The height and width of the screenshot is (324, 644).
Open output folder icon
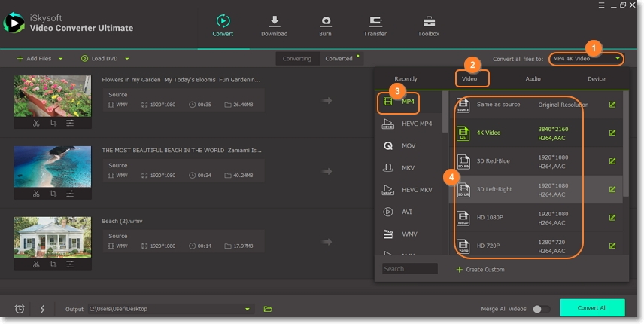(x=268, y=309)
